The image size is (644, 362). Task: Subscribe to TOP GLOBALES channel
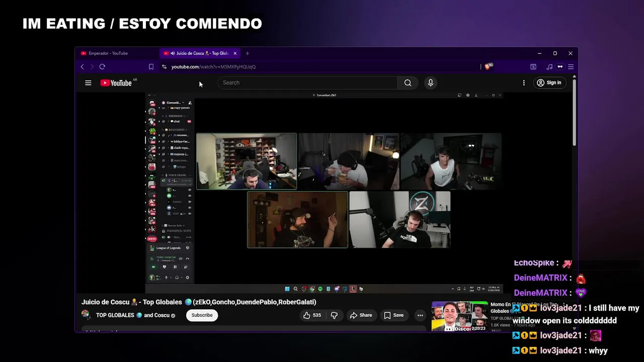coord(202,315)
